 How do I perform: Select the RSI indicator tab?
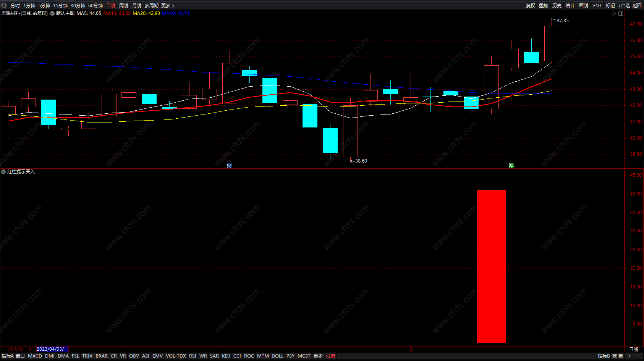[193, 356]
